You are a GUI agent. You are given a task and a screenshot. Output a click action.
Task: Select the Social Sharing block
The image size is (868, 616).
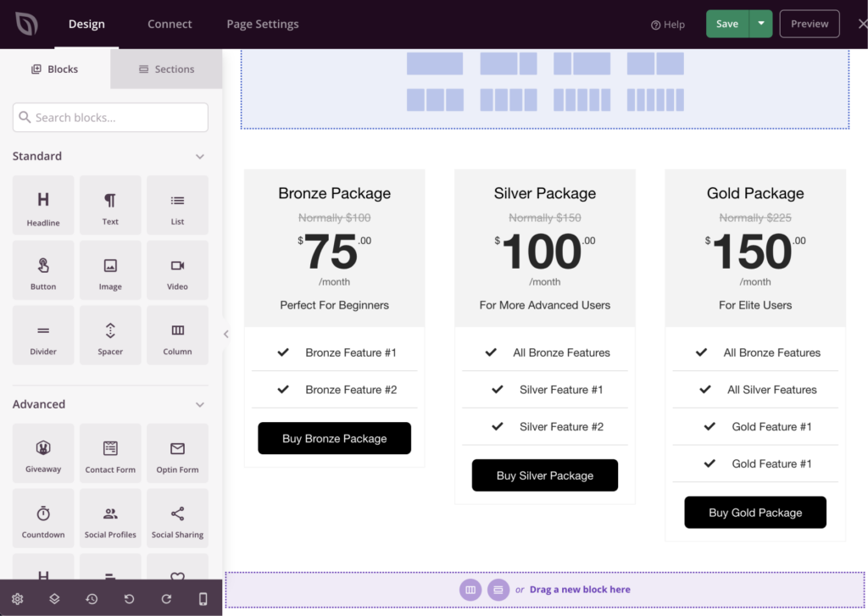point(177,518)
